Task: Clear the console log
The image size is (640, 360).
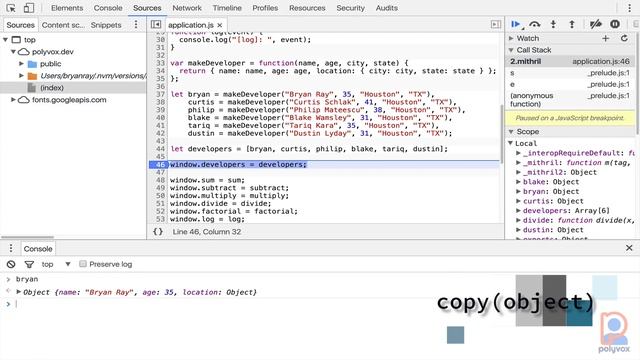Action: [11, 264]
